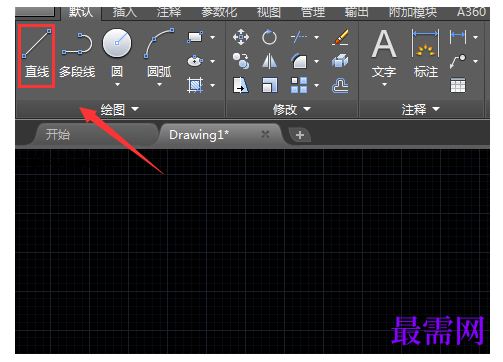The height and width of the screenshot is (362, 503).
Task: Click the Hatch fill icon
Action: 195,85
